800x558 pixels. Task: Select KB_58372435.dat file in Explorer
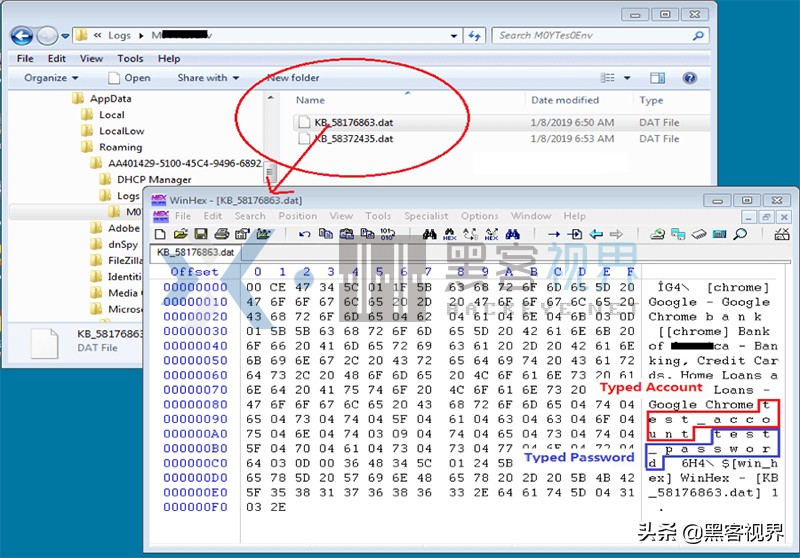click(354, 139)
